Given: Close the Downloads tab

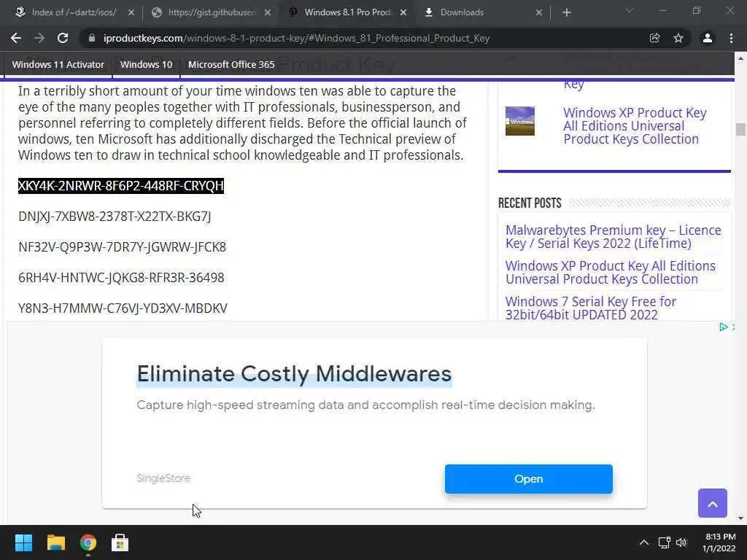Looking at the screenshot, I should 539,12.
